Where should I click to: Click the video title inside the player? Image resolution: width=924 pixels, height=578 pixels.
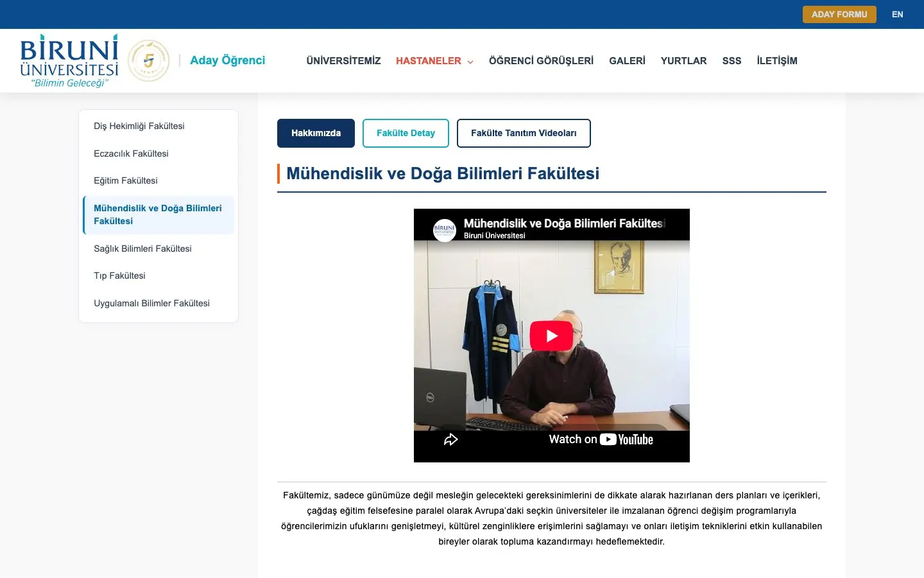(x=565, y=223)
